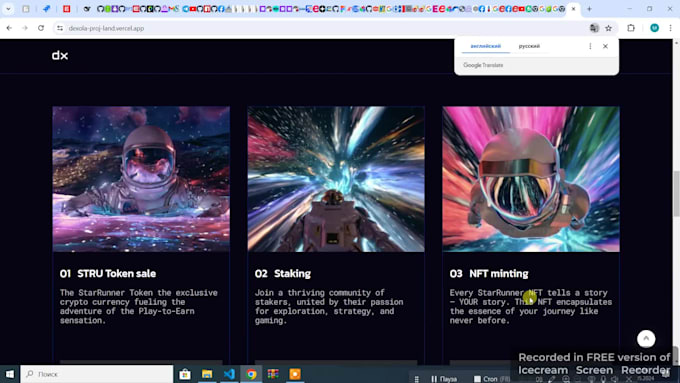
Task: Reload the current page
Action: pyautogui.click(x=41, y=28)
